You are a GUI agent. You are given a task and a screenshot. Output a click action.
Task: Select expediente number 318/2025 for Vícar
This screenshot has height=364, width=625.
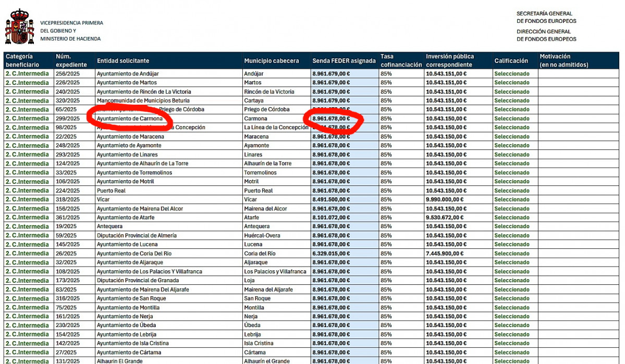point(68,199)
